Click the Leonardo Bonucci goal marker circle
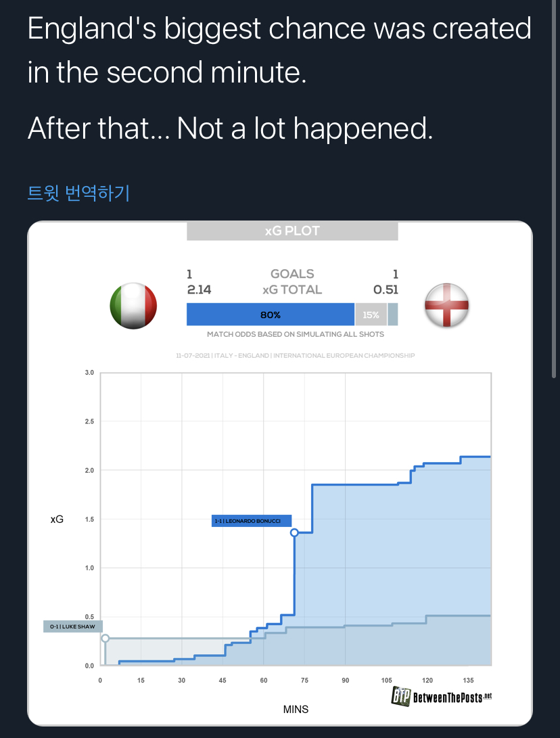The width and height of the screenshot is (560, 738). (x=294, y=532)
